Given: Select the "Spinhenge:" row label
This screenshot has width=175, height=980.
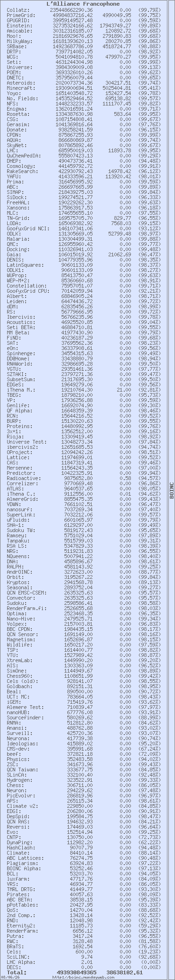Looking at the screenshot, I should click(x=21, y=353).
